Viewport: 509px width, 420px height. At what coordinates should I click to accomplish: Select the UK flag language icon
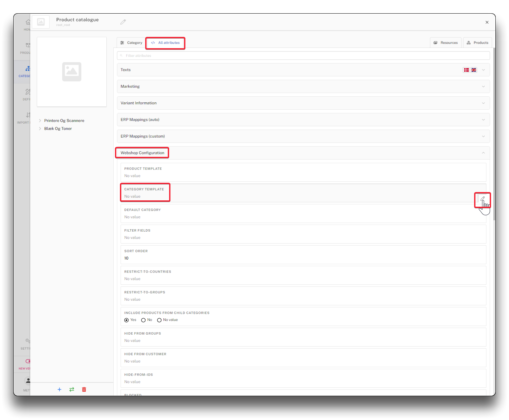474,70
